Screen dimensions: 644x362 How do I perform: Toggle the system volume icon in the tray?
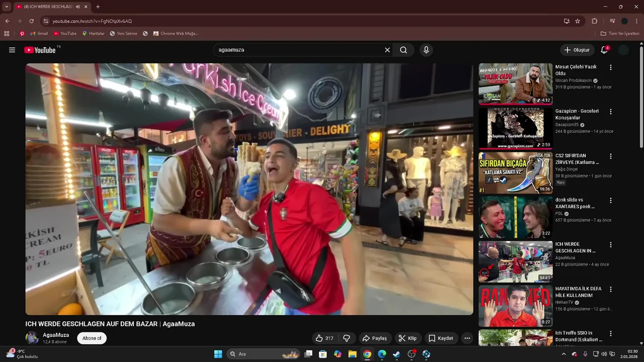pyautogui.click(x=604, y=354)
